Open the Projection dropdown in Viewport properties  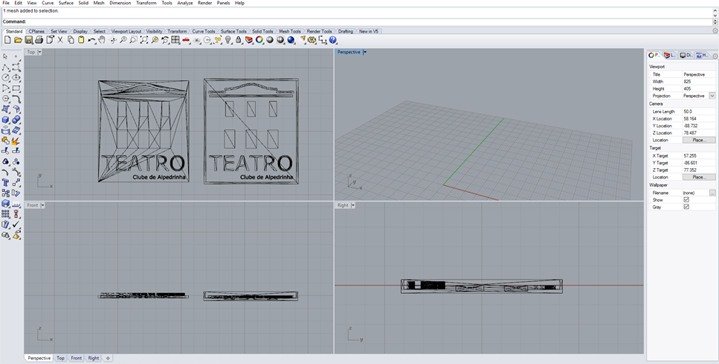click(712, 96)
